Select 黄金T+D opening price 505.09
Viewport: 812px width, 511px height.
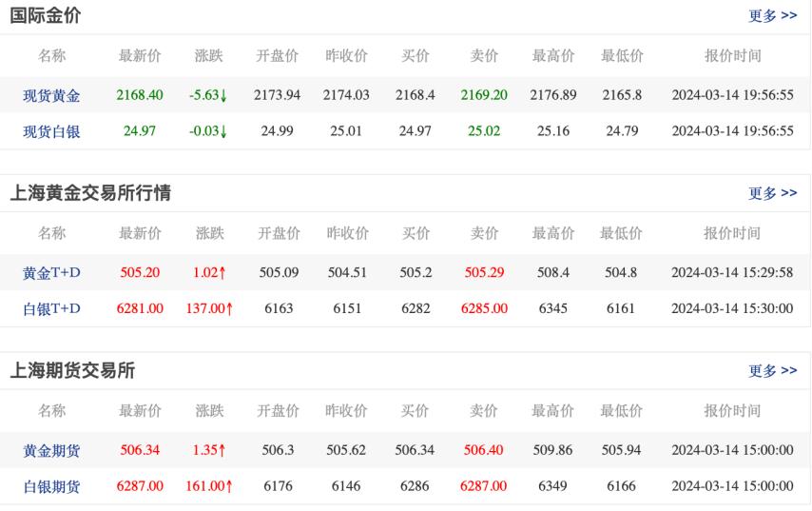point(279,272)
